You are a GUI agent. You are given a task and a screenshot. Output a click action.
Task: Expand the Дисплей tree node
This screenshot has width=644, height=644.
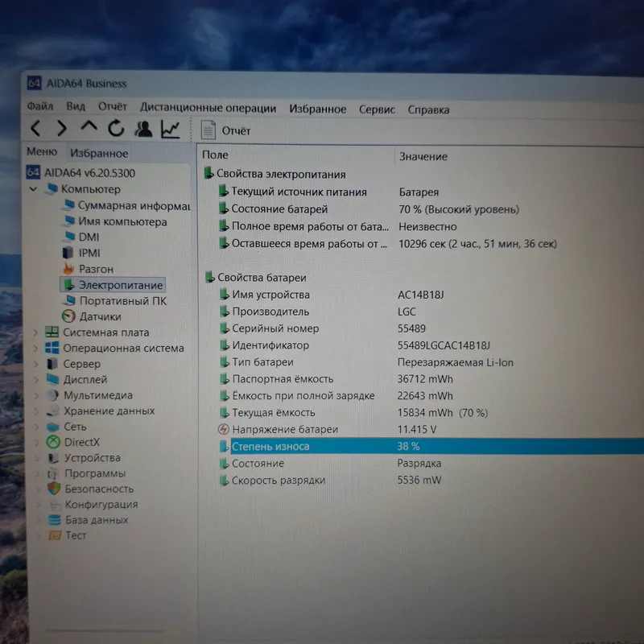36,379
